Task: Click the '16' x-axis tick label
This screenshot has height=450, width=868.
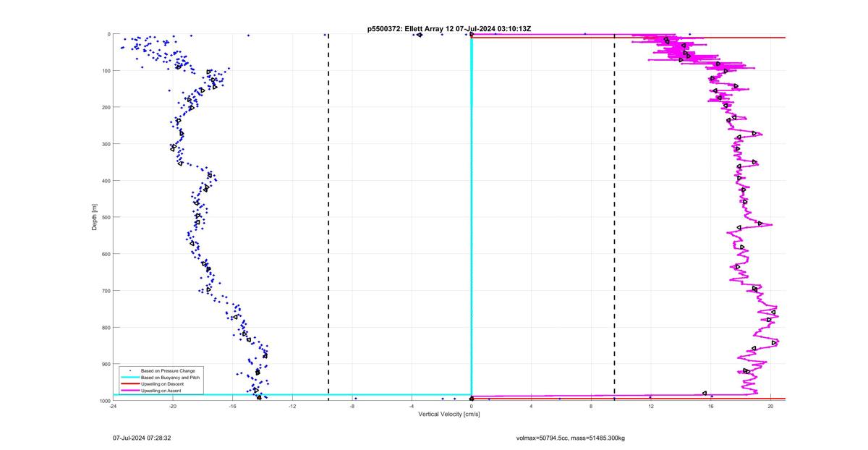Action: (x=711, y=407)
